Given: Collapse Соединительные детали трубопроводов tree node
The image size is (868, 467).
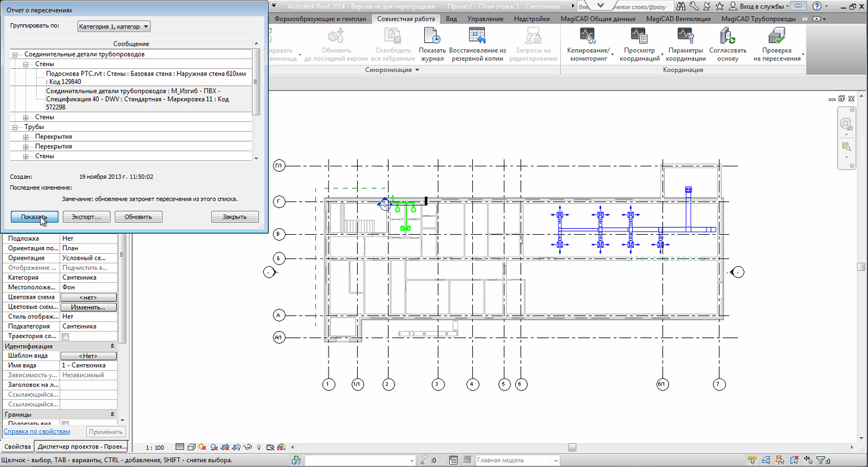Looking at the screenshot, I should [x=15, y=55].
